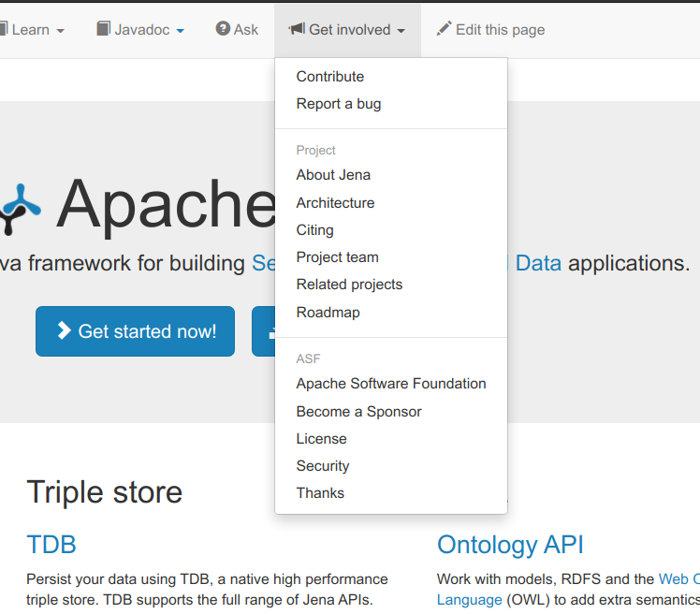
Task: Click the Learn book icon
Action: (4, 29)
